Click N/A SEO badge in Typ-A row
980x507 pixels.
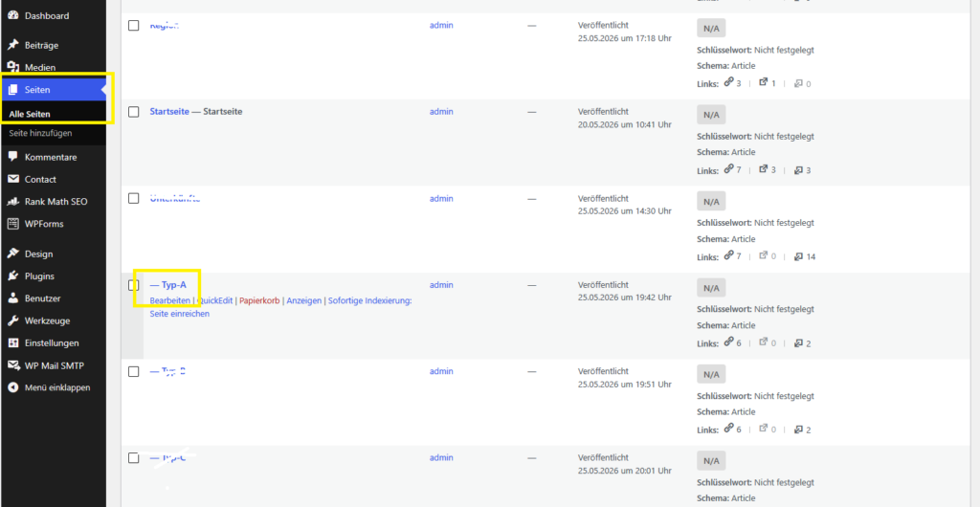pos(711,289)
